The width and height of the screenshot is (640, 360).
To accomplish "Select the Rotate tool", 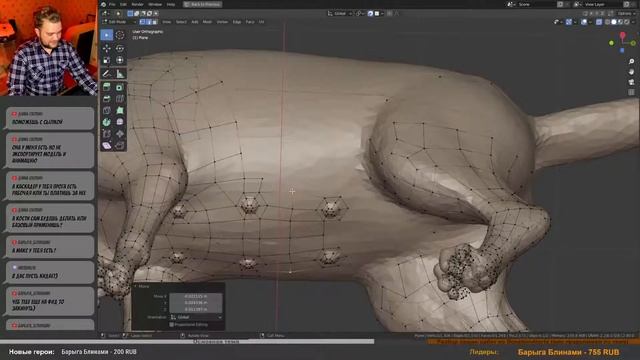I will point(120,49).
